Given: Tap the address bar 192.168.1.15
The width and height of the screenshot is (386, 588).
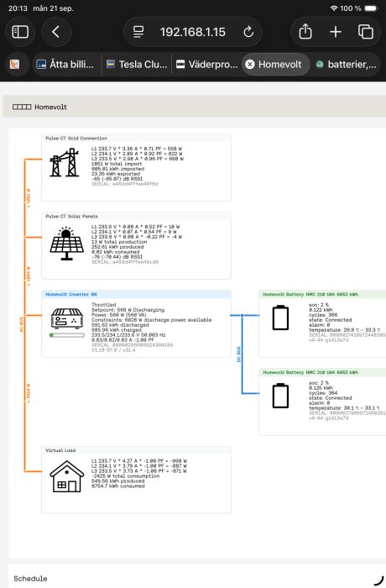Looking at the screenshot, I should [x=193, y=32].
